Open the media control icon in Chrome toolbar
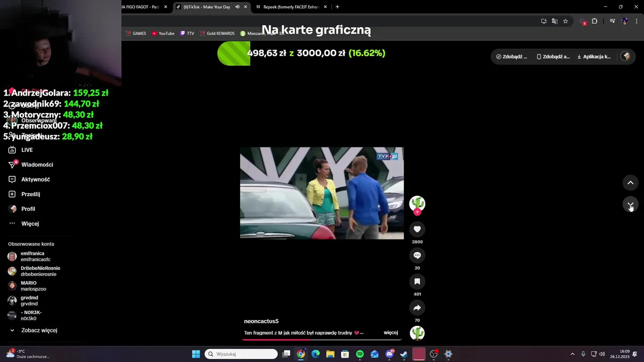Viewport: 644px width, 362px height. point(612,21)
